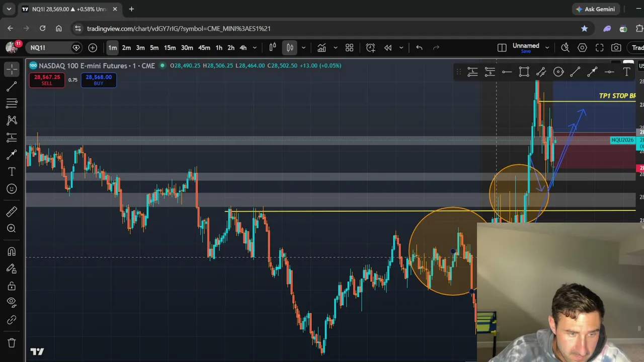The height and width of the screenshot is (362, 644).
Task: Expand the replay options dropdown
Action: (401, 48)
